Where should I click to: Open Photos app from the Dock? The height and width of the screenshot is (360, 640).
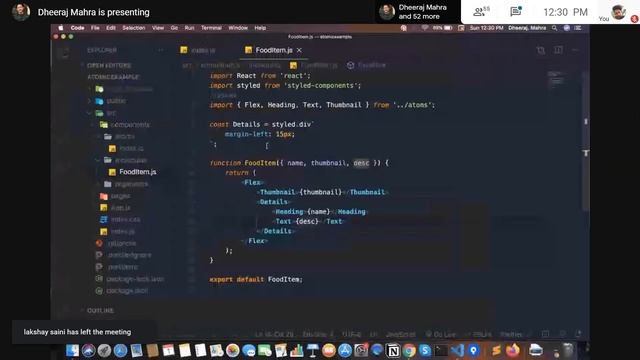click(x=233, y=350)
